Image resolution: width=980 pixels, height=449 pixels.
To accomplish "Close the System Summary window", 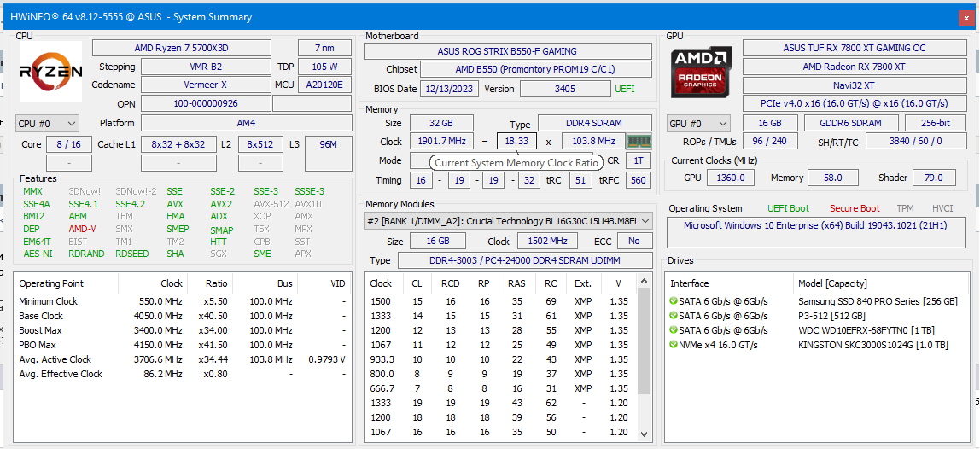I will click(967, 19).
